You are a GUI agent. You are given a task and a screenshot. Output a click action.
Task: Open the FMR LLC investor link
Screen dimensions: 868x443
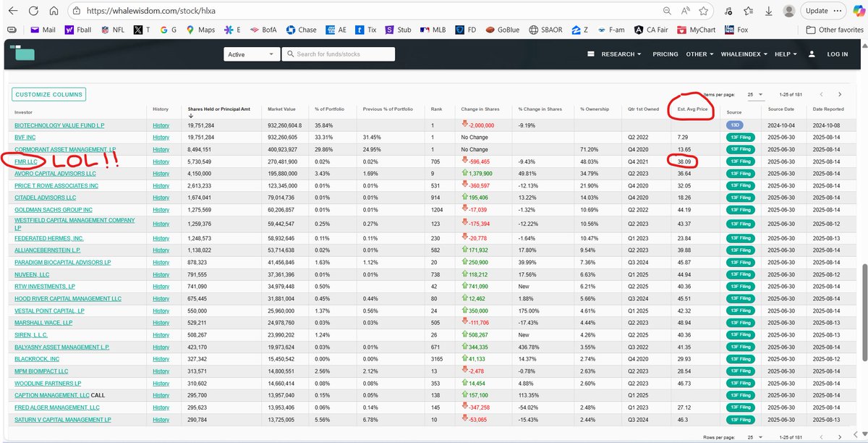(26, 162)
